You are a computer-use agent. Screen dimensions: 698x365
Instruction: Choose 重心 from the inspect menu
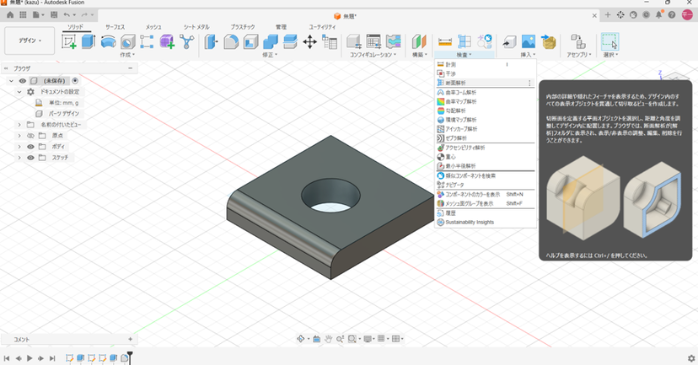[x=485, y=157]
